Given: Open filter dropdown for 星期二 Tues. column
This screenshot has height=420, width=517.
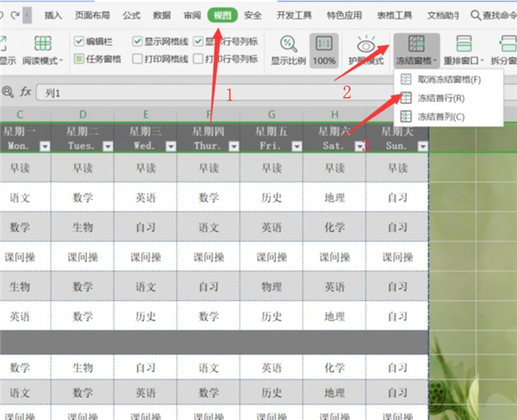Looking at the screenshot, I should tap(107, 147).
